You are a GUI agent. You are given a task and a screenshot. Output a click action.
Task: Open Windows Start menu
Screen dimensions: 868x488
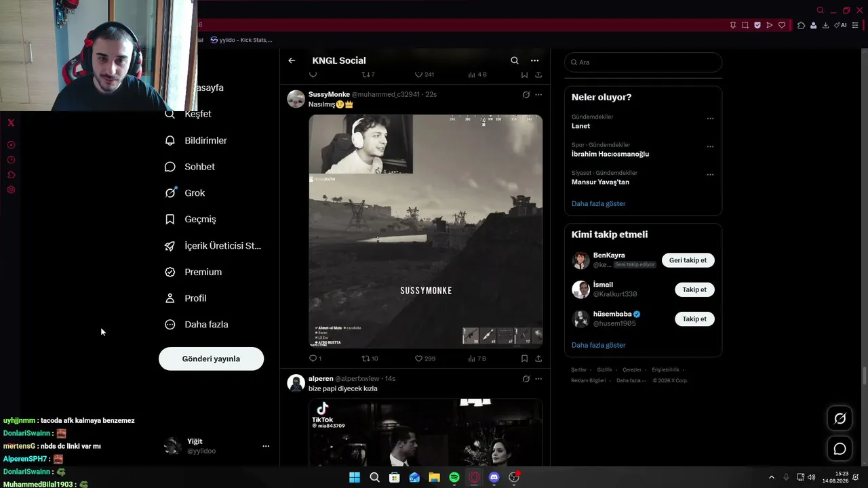(355, 477)
